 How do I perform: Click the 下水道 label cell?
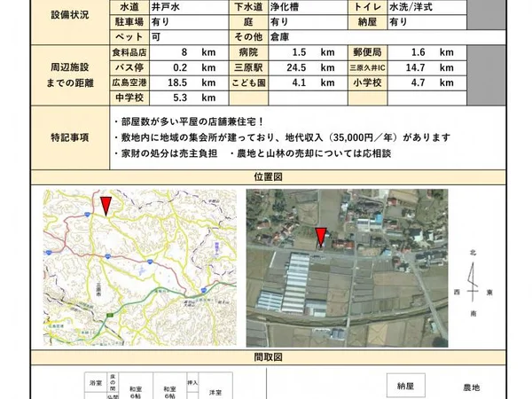[248, 7]
